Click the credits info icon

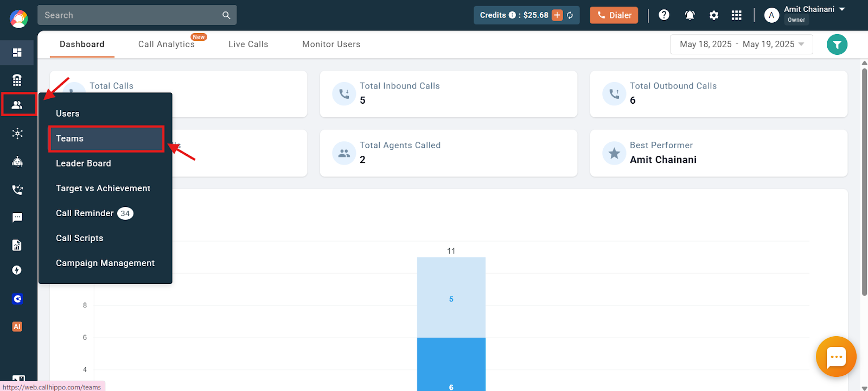[x=512, y=15]
